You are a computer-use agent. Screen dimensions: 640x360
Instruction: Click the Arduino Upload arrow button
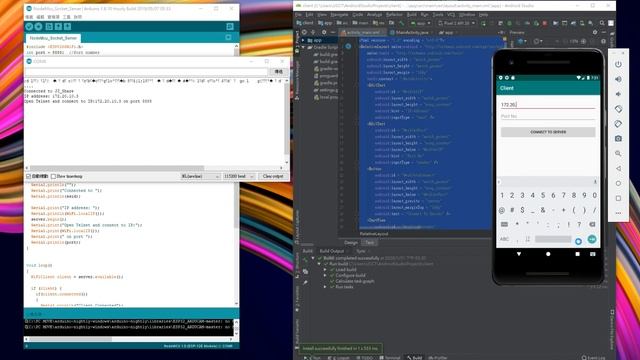click(x=38, y=27)
